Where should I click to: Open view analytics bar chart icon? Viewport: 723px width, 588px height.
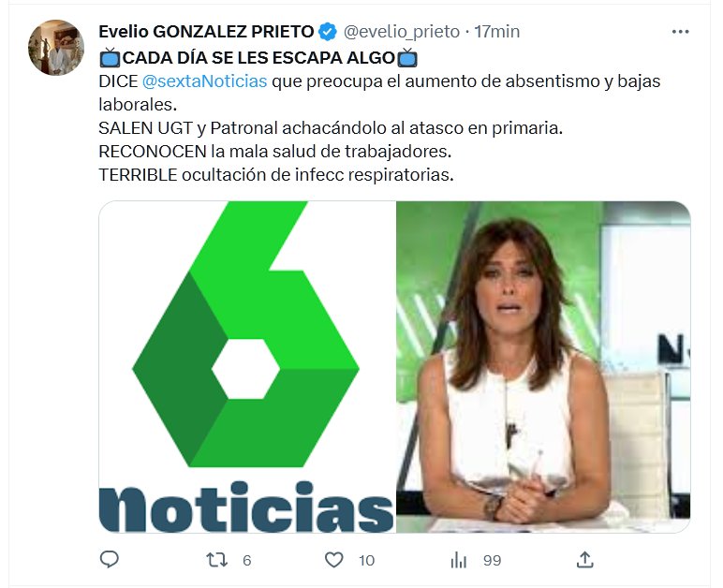click(458, 560)
